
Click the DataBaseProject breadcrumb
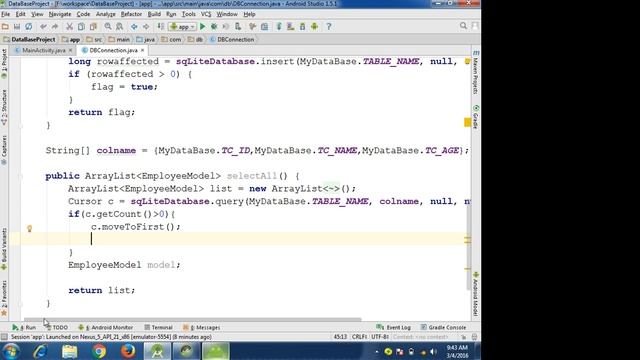point(29,40)
